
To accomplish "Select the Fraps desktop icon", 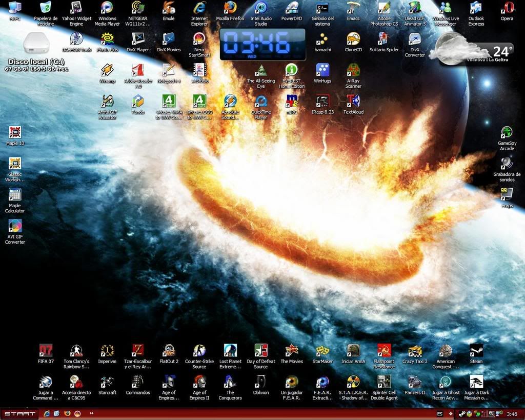I will [507, 194].
